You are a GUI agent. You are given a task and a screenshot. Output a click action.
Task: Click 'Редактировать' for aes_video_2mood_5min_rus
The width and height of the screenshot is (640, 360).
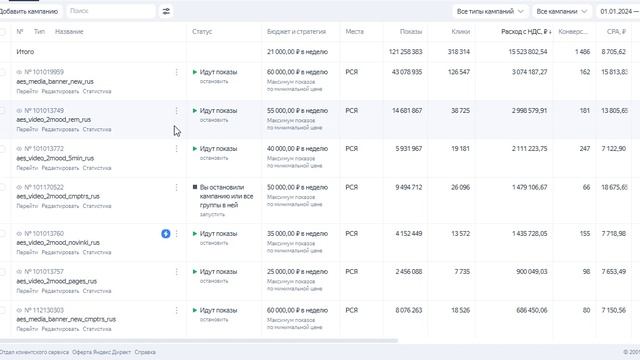click(x=60, y=168)
